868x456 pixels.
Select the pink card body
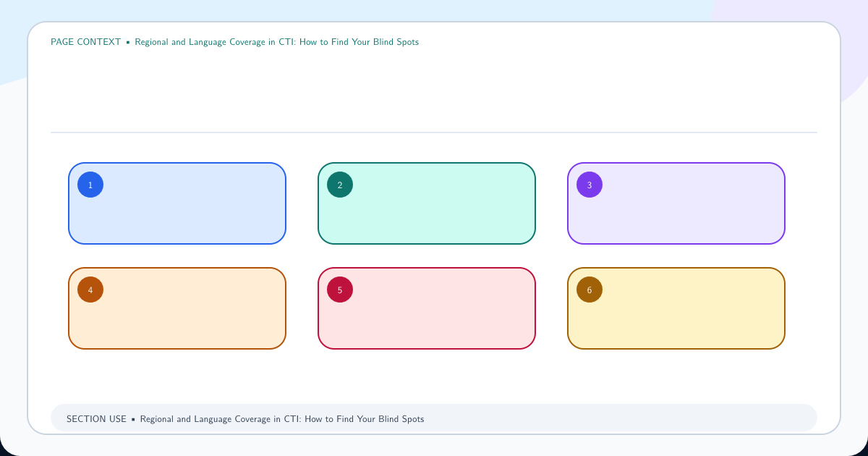pyautogui.click(x=427, y=308)
